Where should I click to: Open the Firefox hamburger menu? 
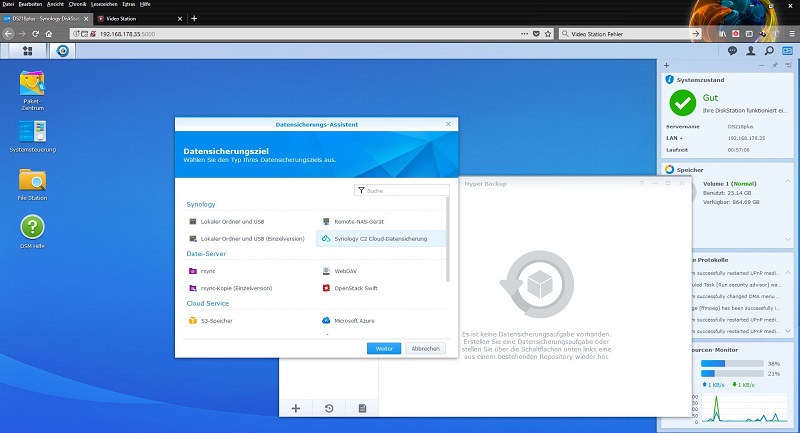pyautogui.click(x=792, y=34)
